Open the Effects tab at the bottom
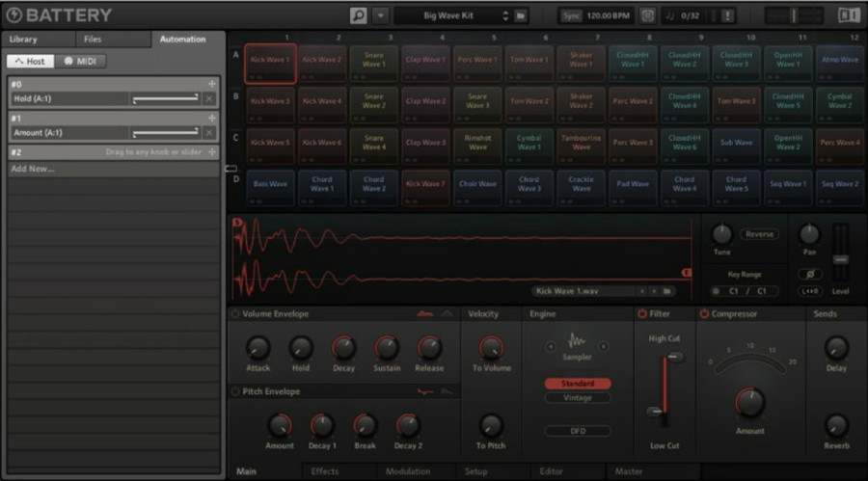This screenshot has width=868, height=481. [x=325, y=471]
